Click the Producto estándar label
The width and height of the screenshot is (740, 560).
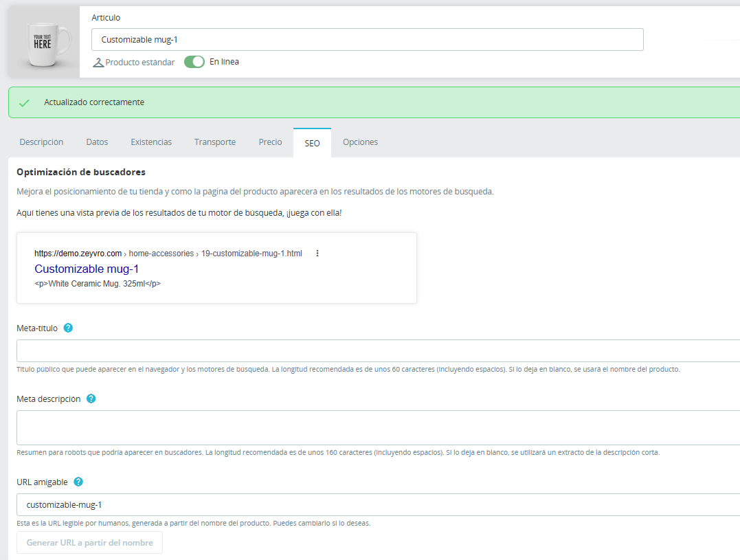tap(140, 63)
